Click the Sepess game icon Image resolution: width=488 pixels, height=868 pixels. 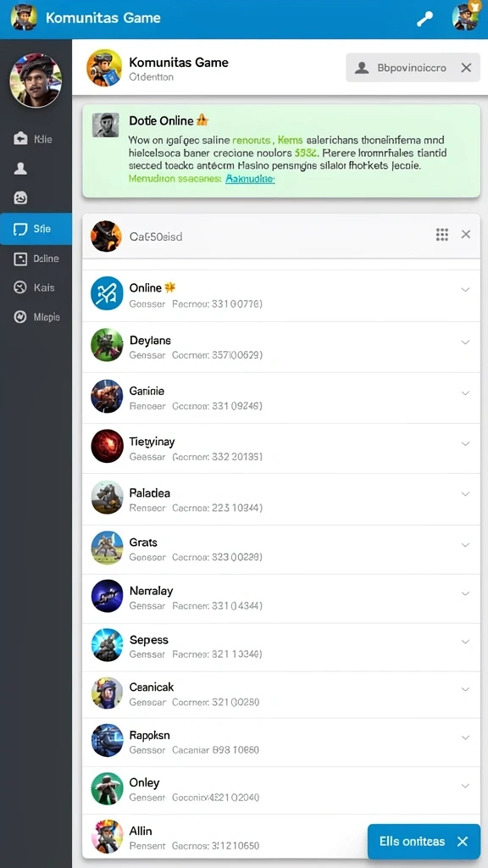tap(107, 644)
